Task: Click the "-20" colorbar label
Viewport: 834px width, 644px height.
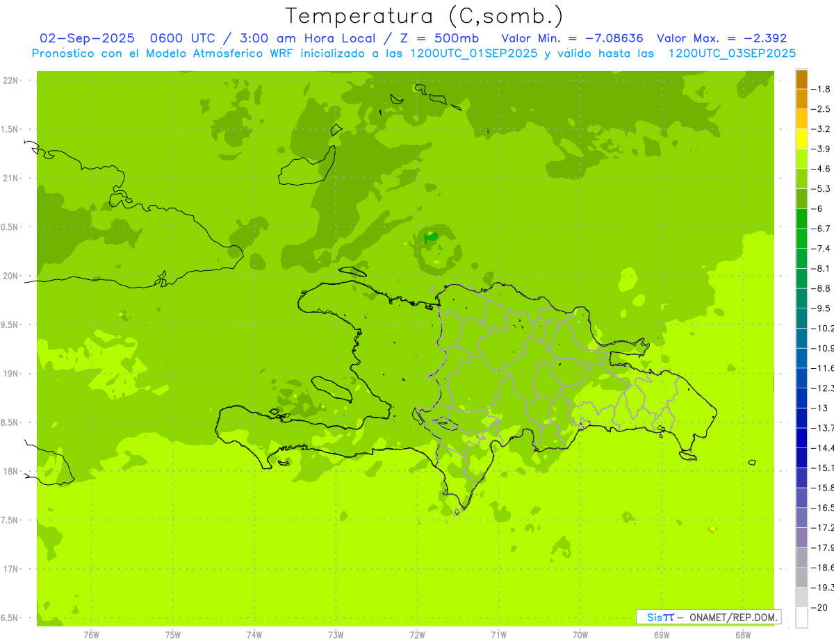Action: [x=821, y=607]
